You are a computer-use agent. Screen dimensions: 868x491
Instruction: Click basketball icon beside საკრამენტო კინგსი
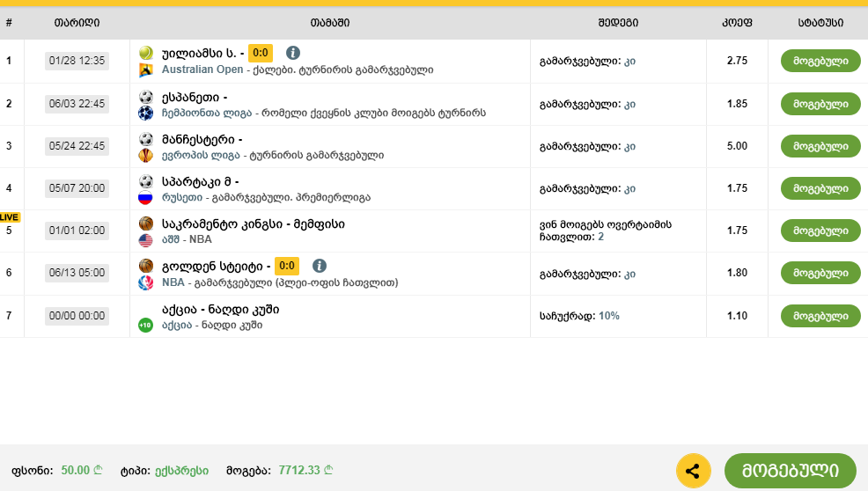click(x=145, y=224)
